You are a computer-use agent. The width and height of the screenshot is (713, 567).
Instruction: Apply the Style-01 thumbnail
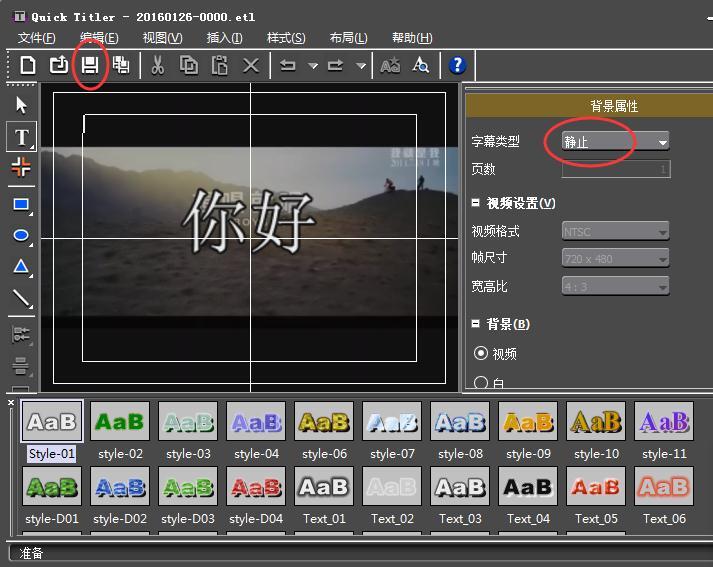coord(52,421)
